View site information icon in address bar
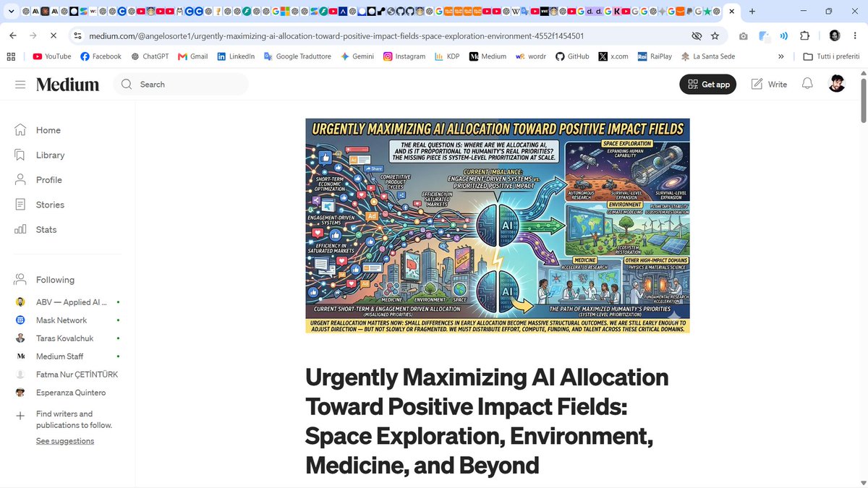Viewport: 868px width, 488px height. point(78,35)
